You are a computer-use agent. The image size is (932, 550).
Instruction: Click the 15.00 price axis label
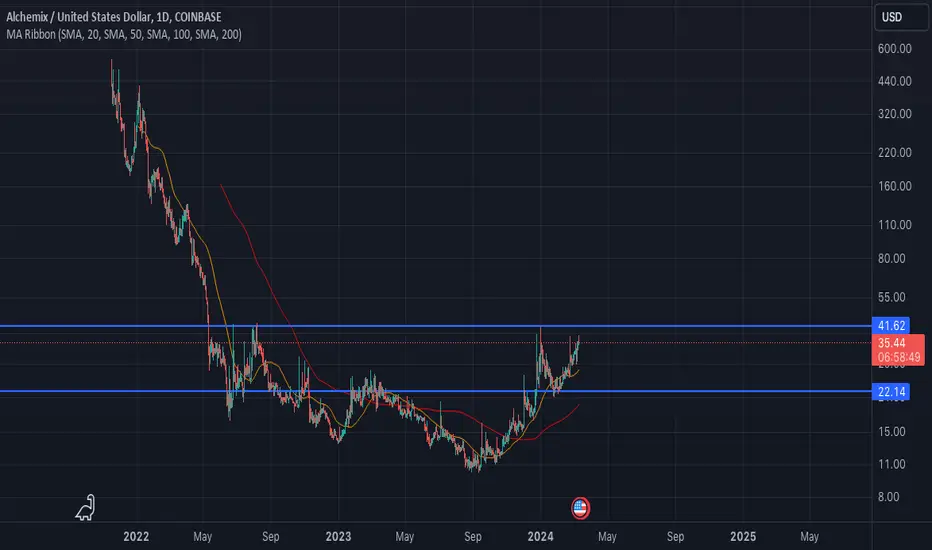[x=892, y=432]
